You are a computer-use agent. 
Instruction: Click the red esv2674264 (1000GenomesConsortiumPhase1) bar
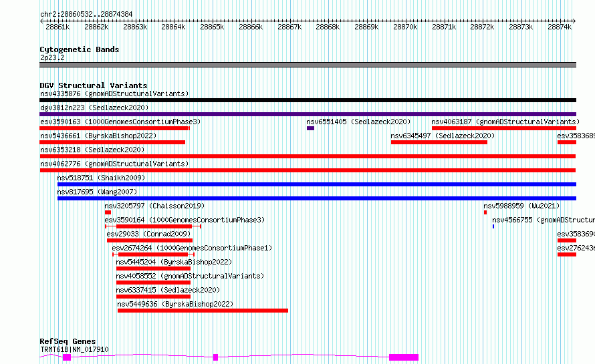click(x=153, y=254)
